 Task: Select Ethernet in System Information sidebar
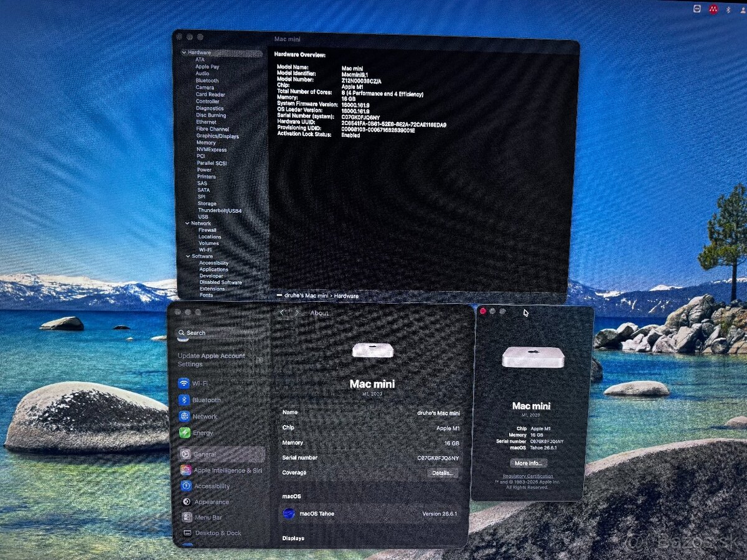tap(207, 122)
